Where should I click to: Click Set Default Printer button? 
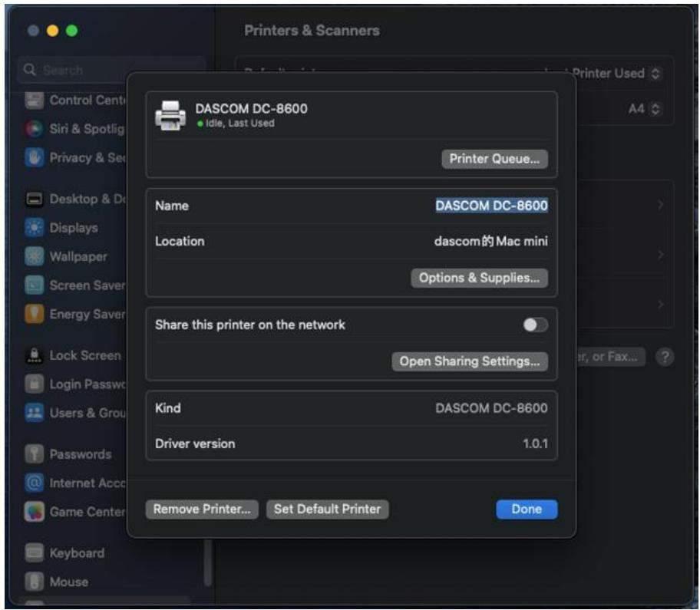(327, 509)
